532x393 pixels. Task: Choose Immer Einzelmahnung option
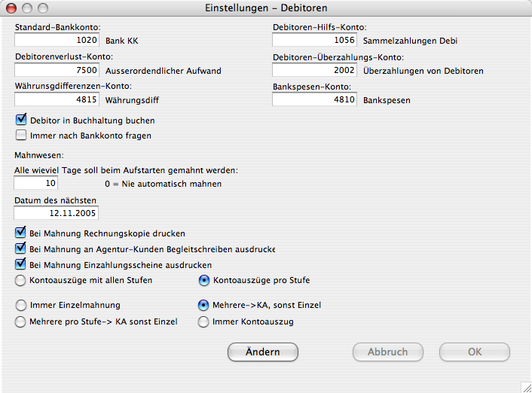tap(21, 306)
